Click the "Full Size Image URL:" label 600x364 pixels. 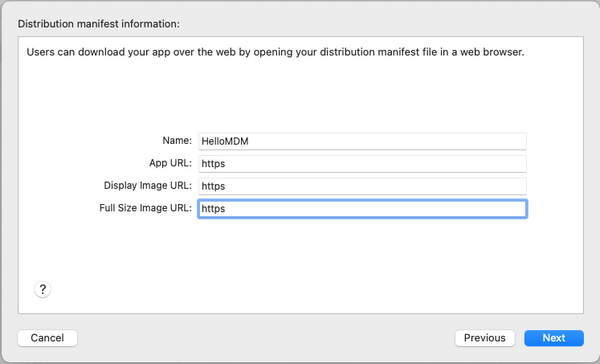[145, 208]
